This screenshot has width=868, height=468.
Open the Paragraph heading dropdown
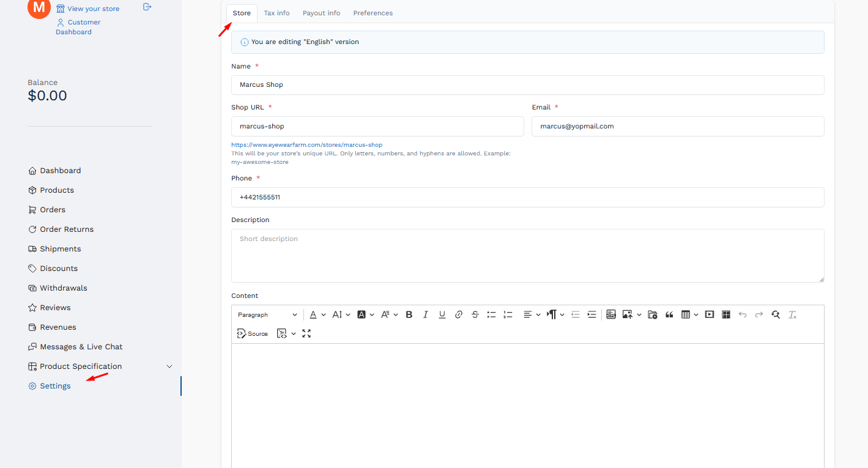267,314
